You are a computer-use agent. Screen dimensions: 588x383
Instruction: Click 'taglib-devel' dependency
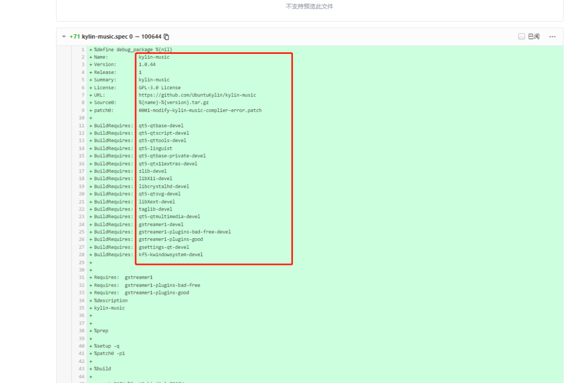[x=155, y=209]
